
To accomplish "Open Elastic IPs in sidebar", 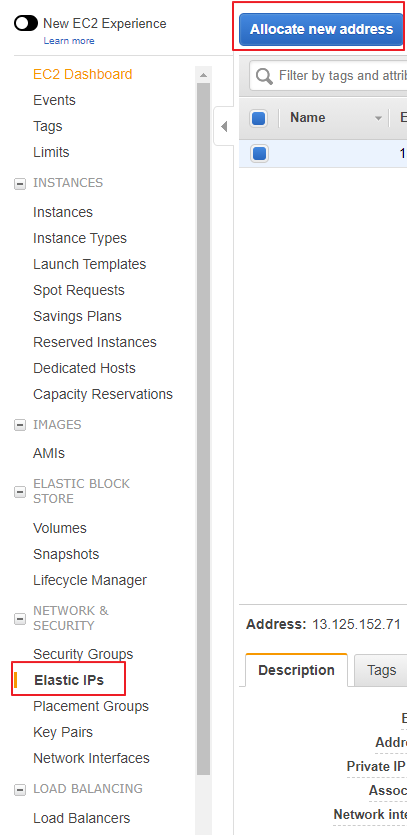I will [69, 680].
